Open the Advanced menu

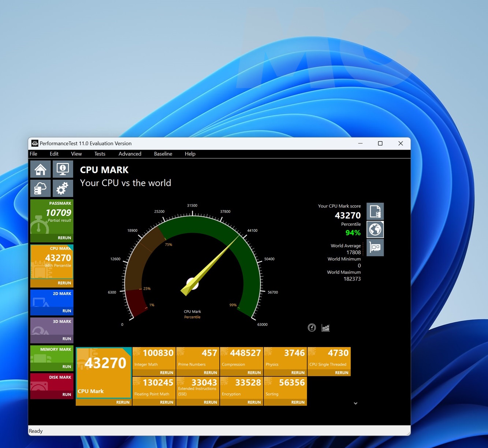click(130, 154)
